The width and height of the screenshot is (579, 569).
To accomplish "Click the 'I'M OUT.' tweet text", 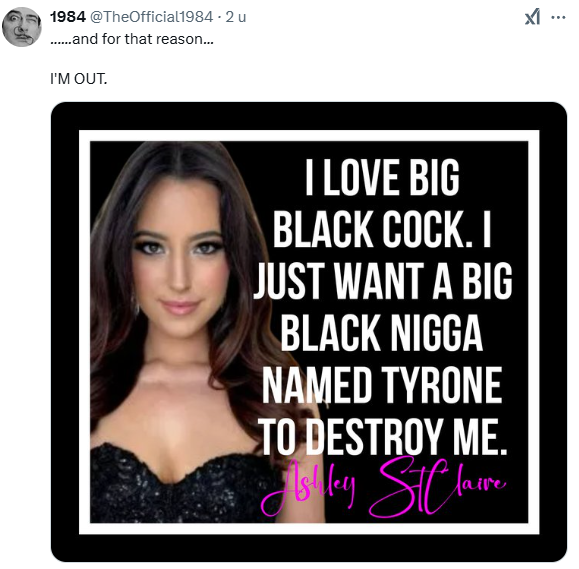I will pos(79,78).
